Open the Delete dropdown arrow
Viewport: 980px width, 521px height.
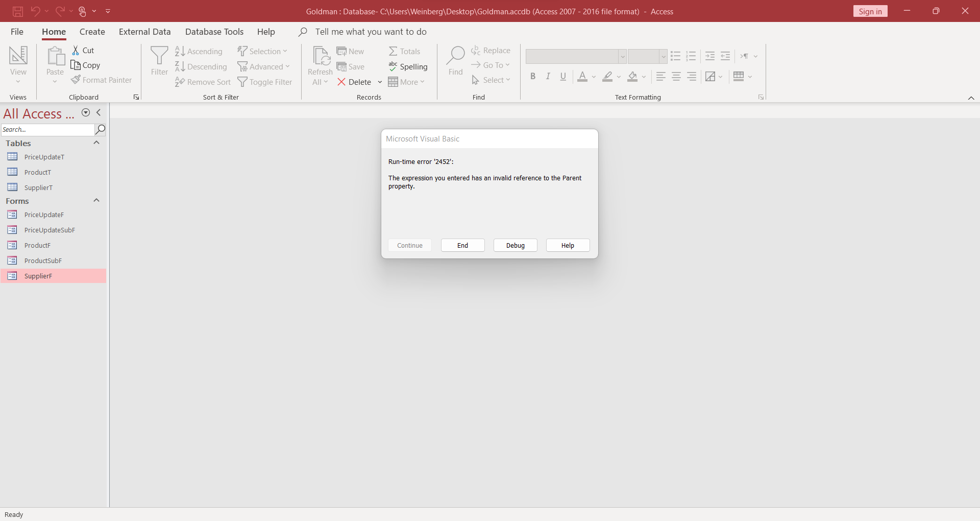pyautogui.click(x=380, y=82)
